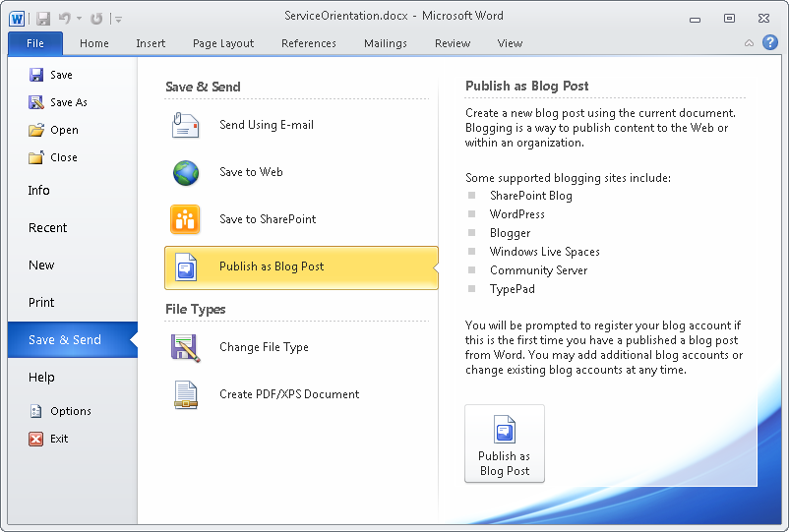Click the 'TypePad' list entry
The height and width of the screenshot is (532, 789).
tap(513, 289)
